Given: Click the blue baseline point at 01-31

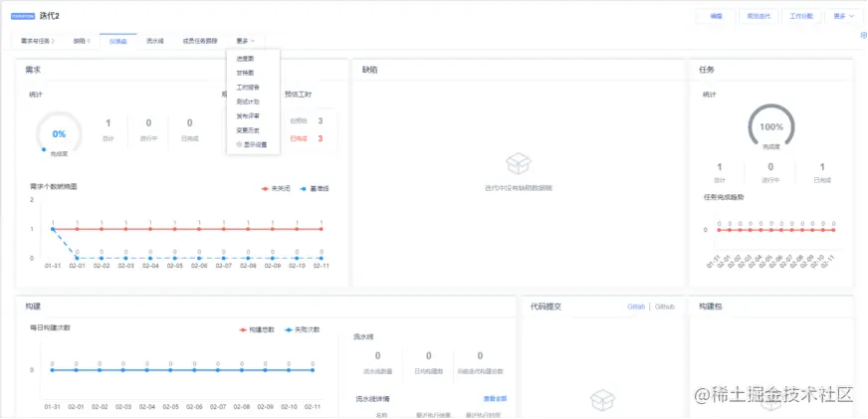Looking at the screenshot, I should click(53, 229).
